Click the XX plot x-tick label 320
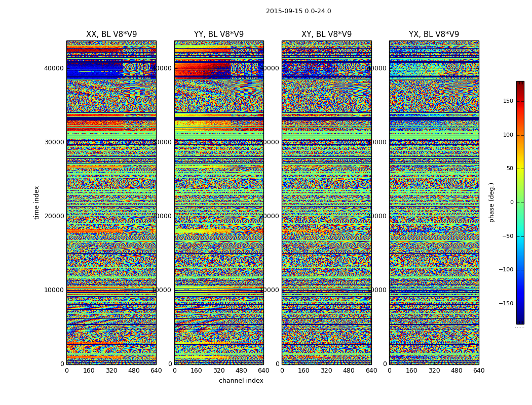 coord(111,371)
